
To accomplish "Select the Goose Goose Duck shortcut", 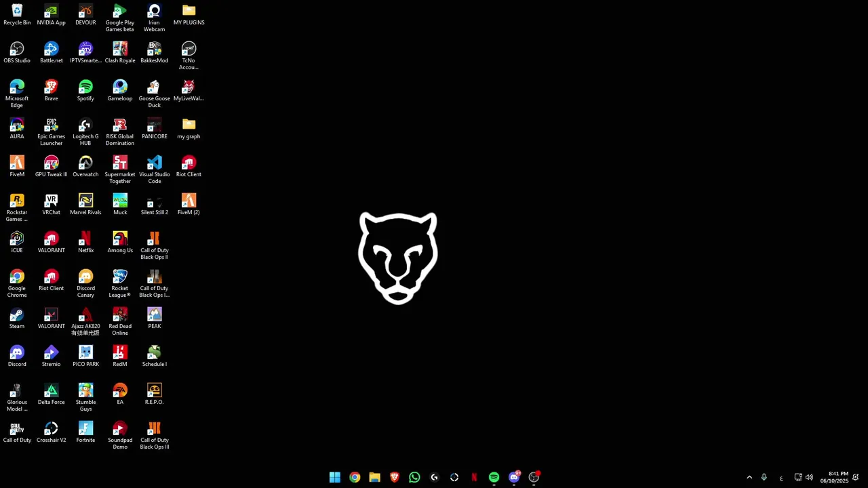I will tap(155, 94).
